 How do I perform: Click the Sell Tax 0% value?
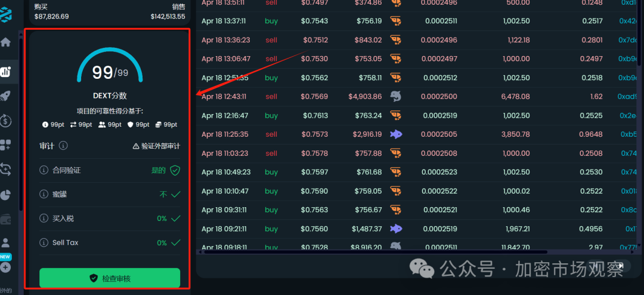[x=162, y=242]
